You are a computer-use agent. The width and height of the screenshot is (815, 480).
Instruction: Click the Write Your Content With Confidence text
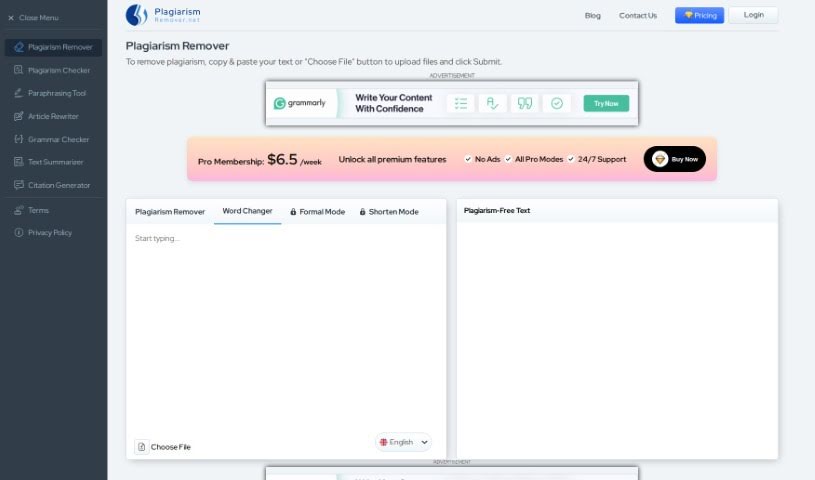coord(393,103)
